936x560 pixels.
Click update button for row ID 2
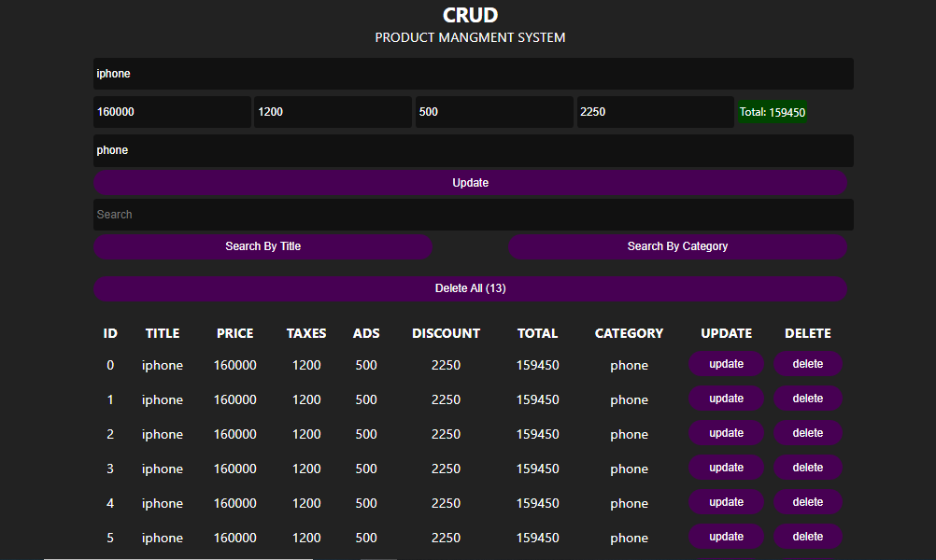click(726, 433)
